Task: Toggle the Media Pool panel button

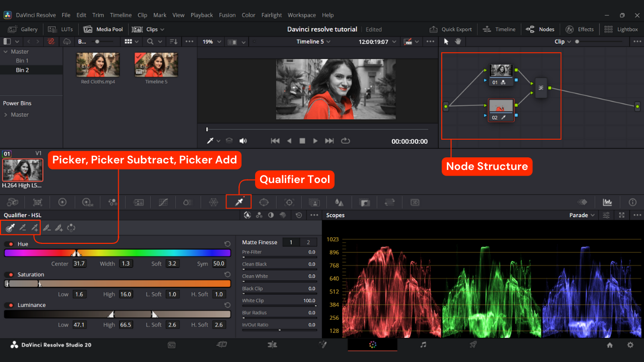Action: [104, 29]
